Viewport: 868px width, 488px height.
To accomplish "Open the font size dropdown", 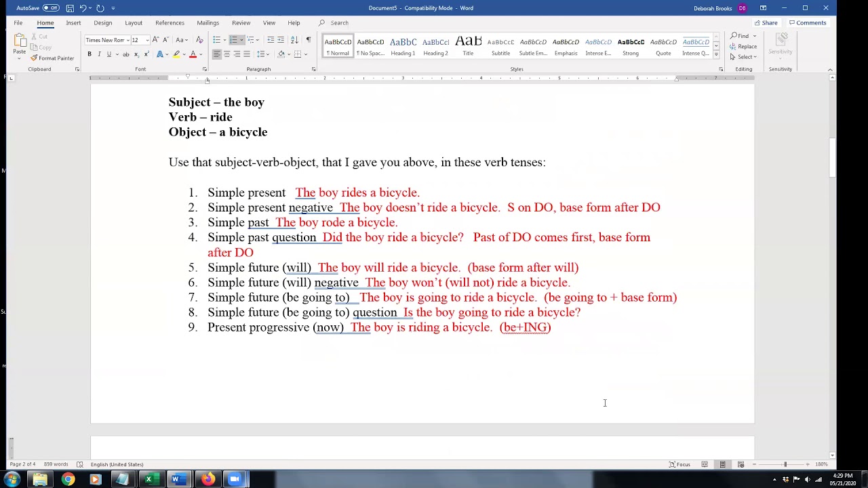I will coord(147,40).
